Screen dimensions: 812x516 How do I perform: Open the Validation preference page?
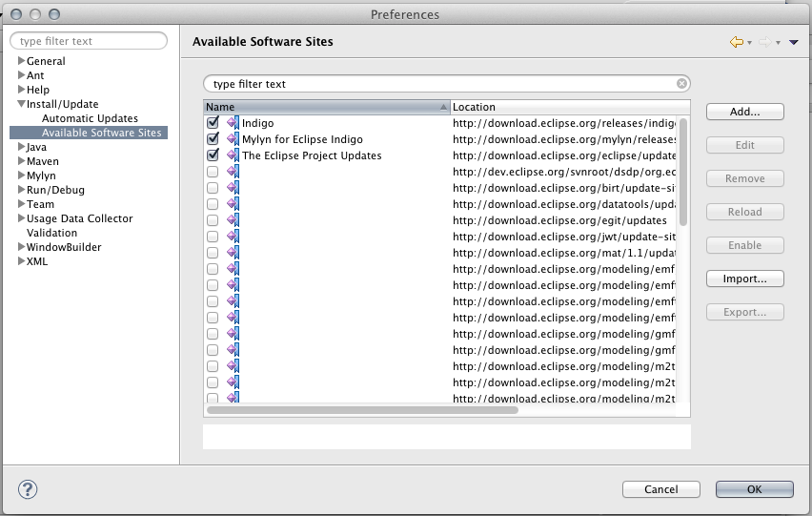[51, 233]
